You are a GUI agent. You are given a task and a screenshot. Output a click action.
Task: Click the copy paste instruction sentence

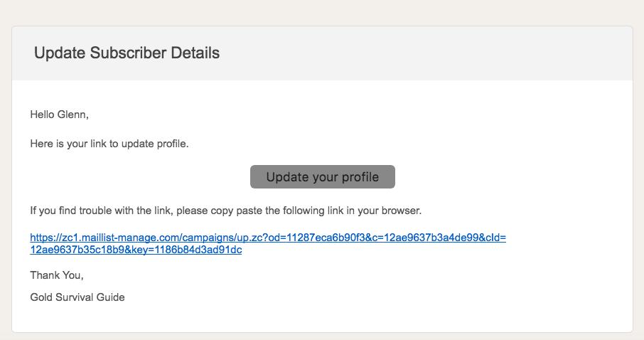(x=226, y=211)
